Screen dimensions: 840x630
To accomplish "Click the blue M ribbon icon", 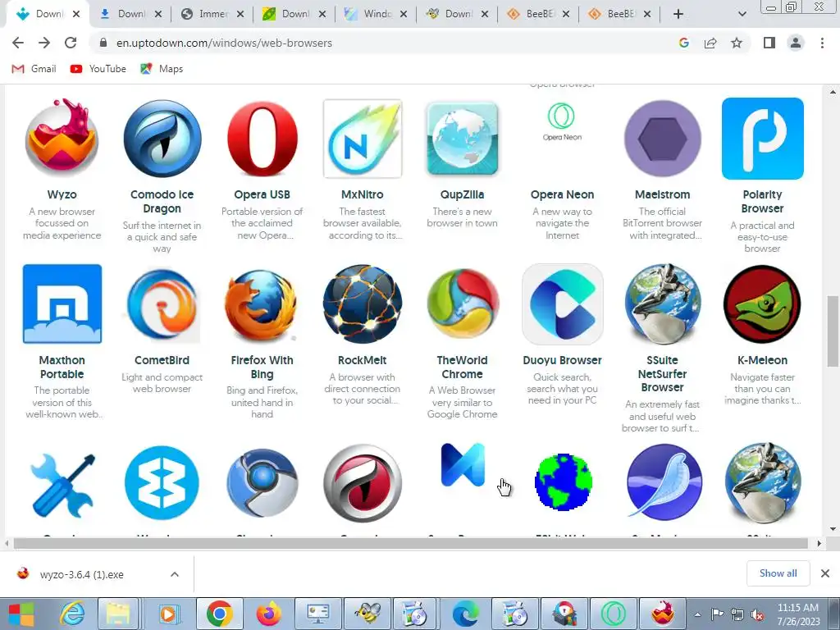I will point(463,464).
